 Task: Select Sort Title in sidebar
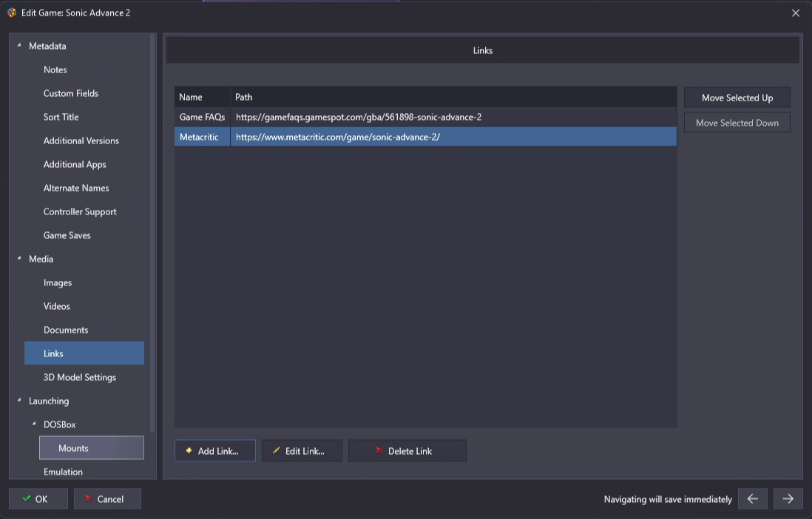61,117
